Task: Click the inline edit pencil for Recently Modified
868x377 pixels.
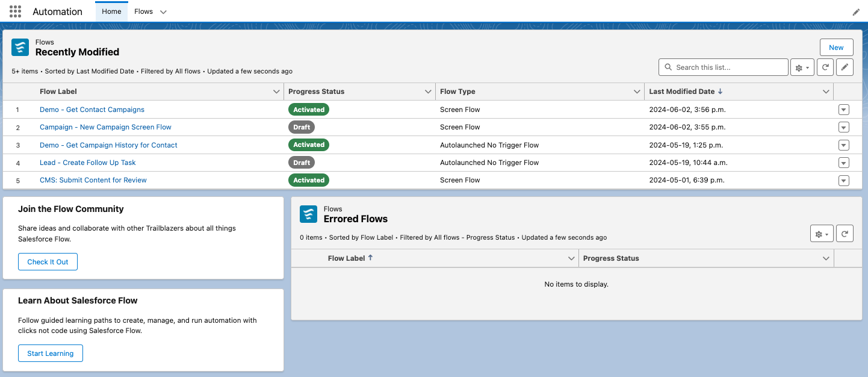Action: click(x=845, y=67)
